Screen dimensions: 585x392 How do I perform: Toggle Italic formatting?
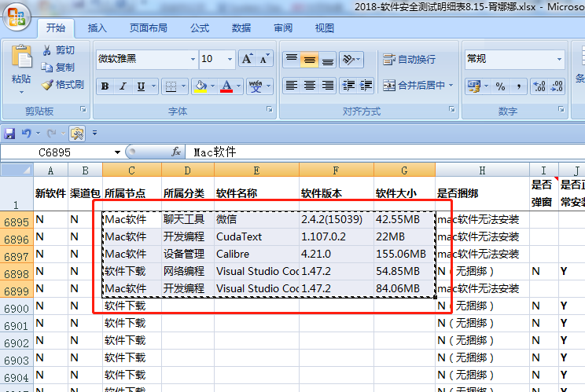click(x=123, y=86)
